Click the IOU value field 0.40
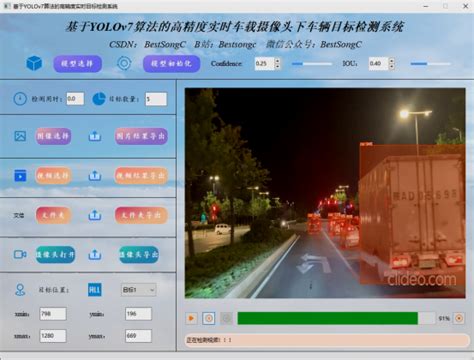The width and height of the screenshot is (474, 360). 379,63
